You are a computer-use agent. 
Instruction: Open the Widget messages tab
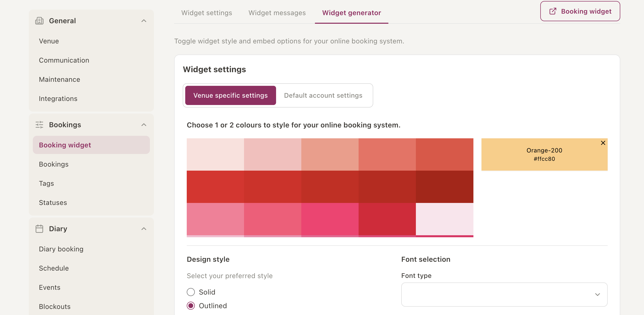pyautogui.click(x=277, y=13)
